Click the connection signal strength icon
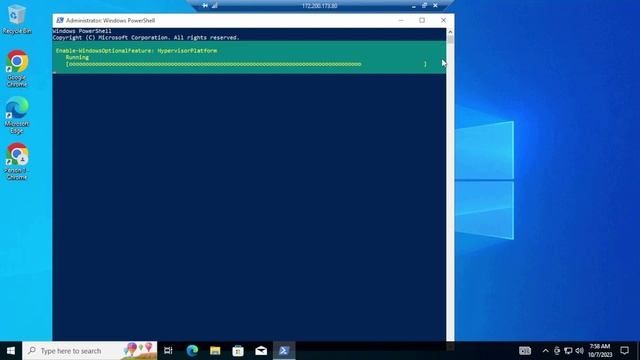Image resolution: width=640 pixels, height=360 pixels. tap(215, 6)
